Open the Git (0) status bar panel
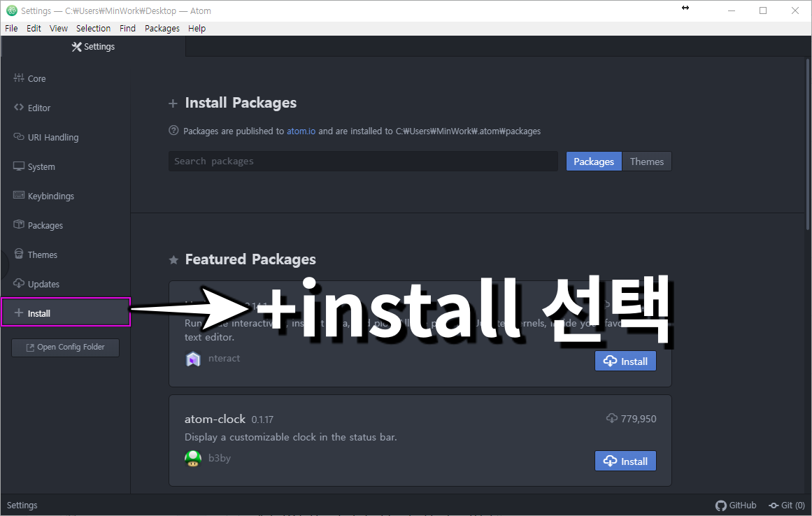 (787, 505)
